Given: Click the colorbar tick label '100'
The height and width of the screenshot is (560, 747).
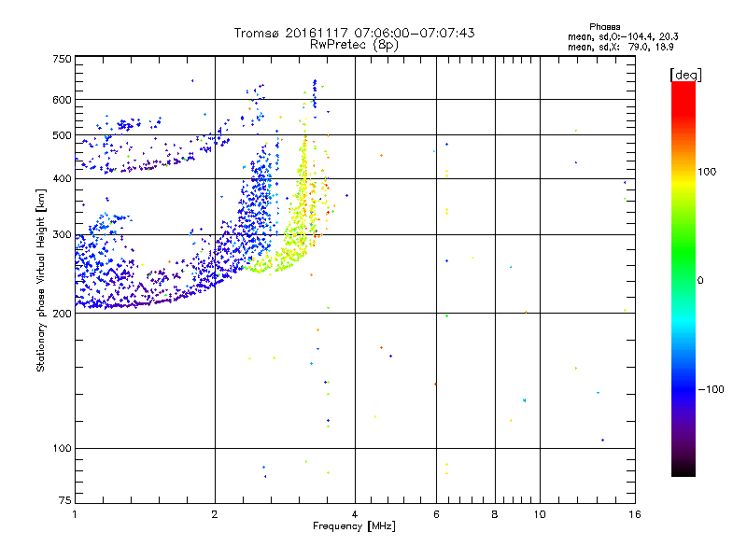Looking at the screenshot, I should 707,172.
